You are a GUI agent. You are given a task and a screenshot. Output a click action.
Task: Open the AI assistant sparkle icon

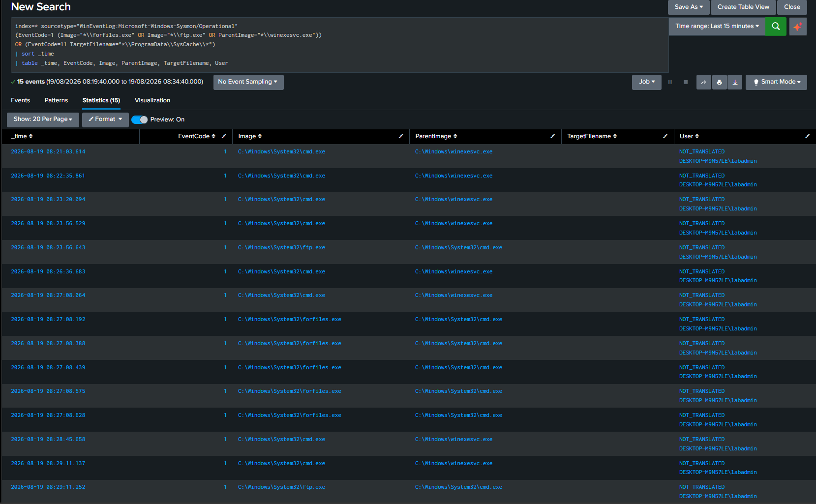(x=798, y=26)
